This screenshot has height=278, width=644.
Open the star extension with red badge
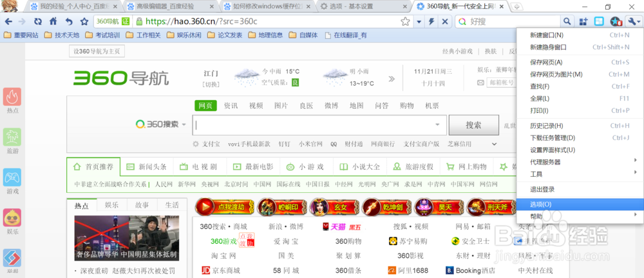point(616,22)
